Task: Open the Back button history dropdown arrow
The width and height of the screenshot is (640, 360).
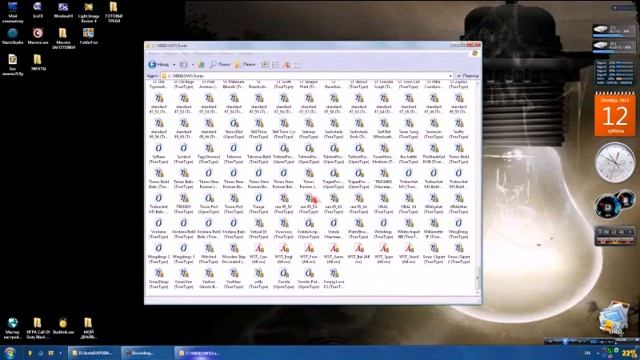Action: point(174,64)
